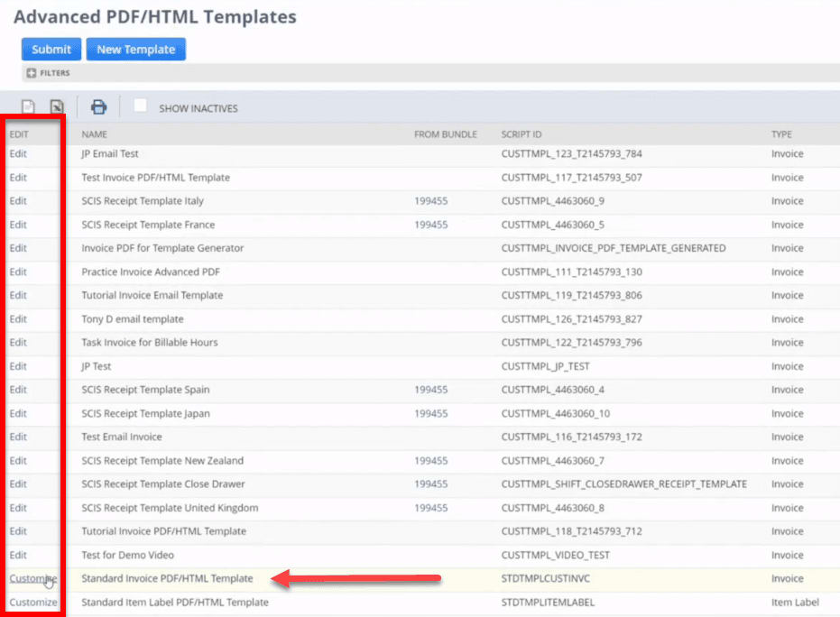
Task: Sort by the Name column header
Action: pos(94,134)
